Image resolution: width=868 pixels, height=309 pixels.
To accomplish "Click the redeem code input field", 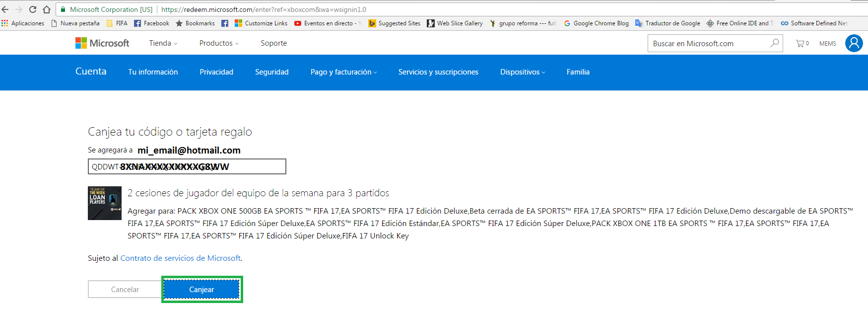I will pos(187,166).
